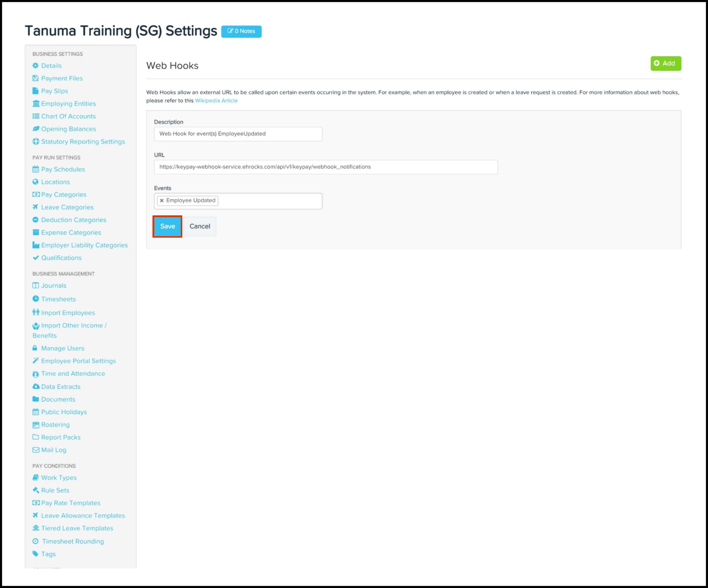Open the Wikipedia Article link
This screenshot has width=708, height=588.
(x=216, y=100)
